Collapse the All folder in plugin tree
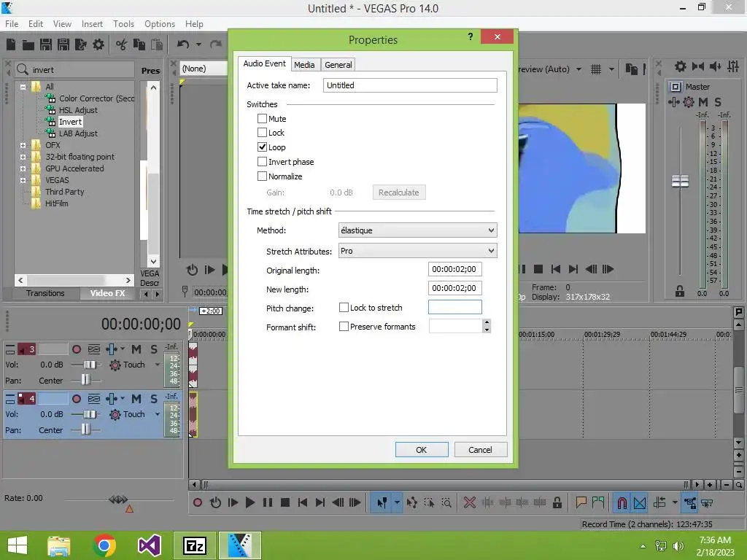Image resolution: width=747 pixels, height=560 pixels. click(23, 87)
